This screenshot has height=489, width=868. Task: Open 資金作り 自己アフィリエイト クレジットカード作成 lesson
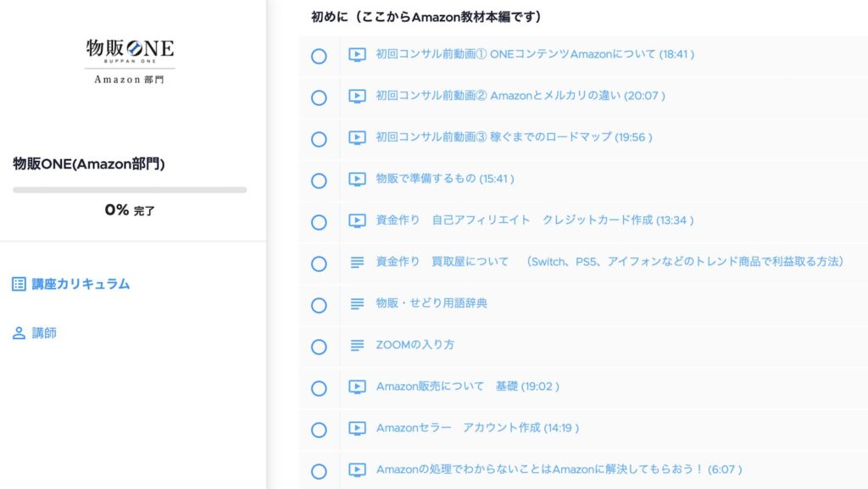click(x=534, y=220)
